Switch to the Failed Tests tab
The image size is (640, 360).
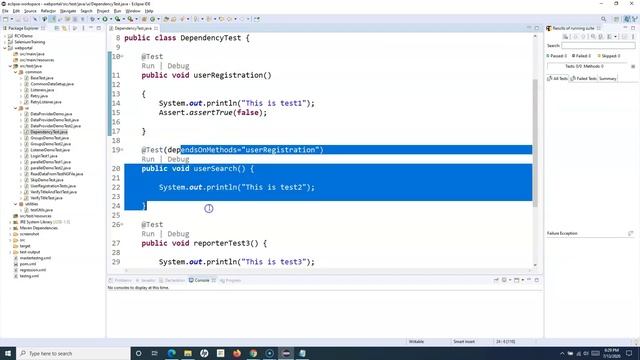point(584,78)
